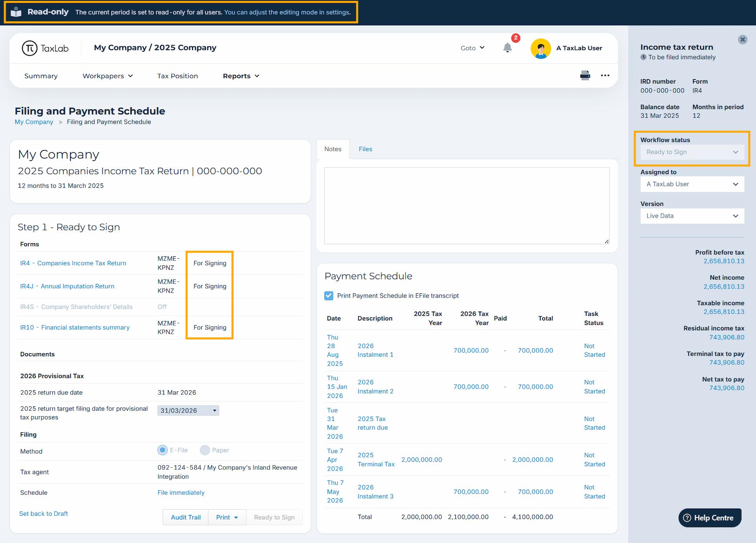The width and height of the screenshot is (756, 543).
Task: Switch to the Files tab
Action: (365, 149)
